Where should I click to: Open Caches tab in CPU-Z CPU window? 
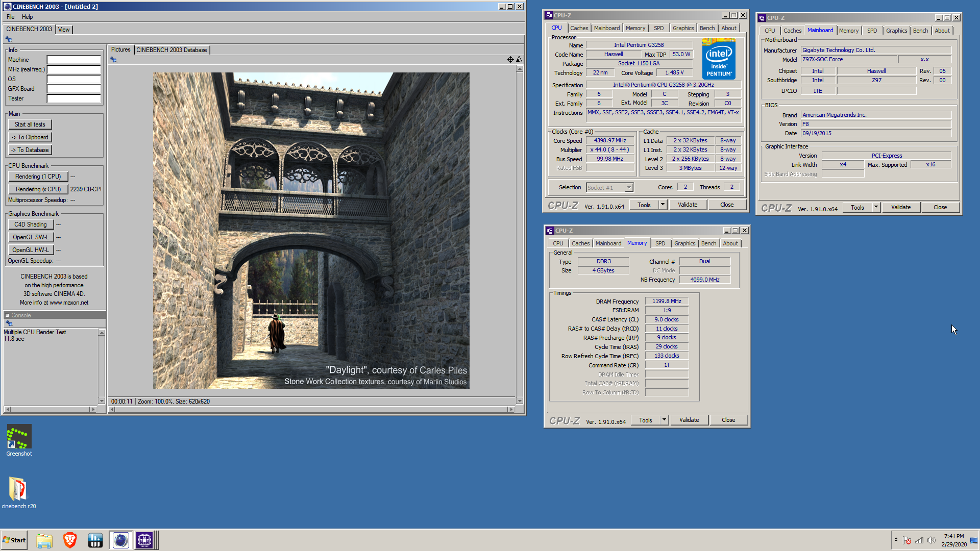579,28
